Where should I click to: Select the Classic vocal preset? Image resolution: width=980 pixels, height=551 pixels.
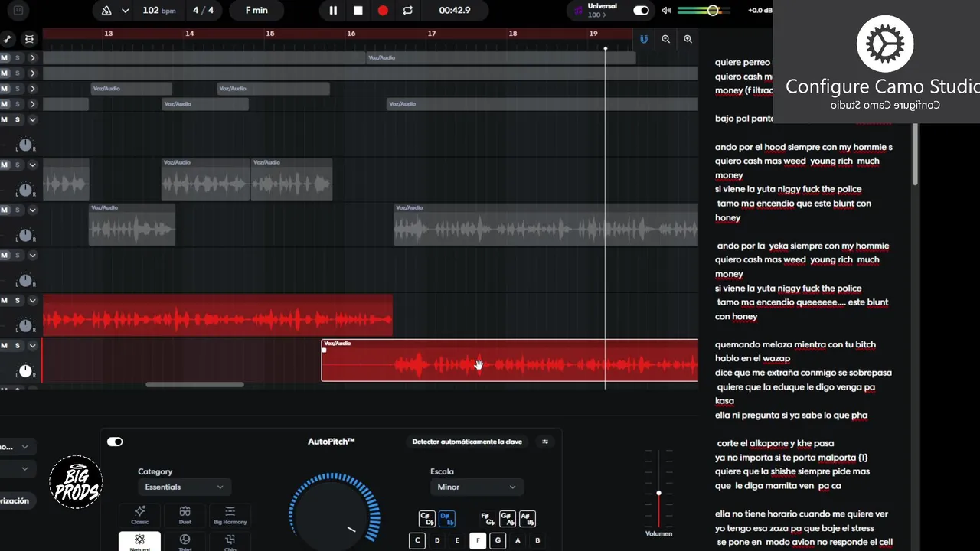(x=140, y=515)
